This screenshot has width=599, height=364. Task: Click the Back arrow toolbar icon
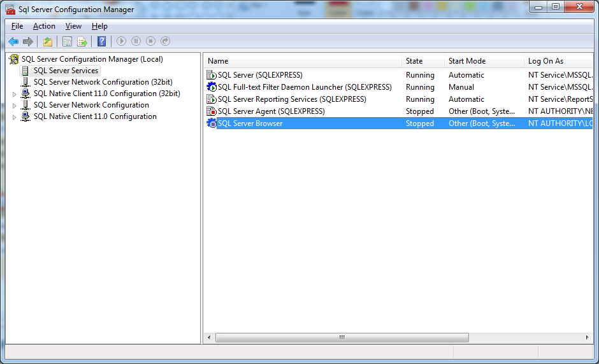13,41
